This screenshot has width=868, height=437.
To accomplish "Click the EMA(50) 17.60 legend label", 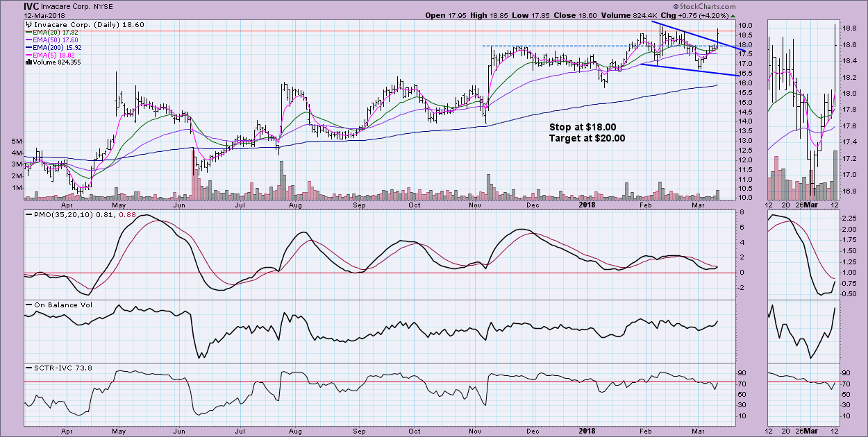I will point(57,40).
